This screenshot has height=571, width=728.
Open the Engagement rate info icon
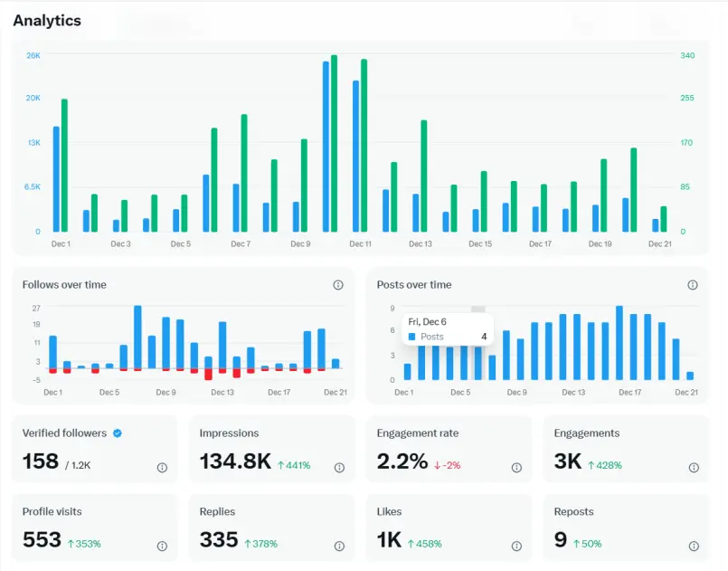click(516, 468)
